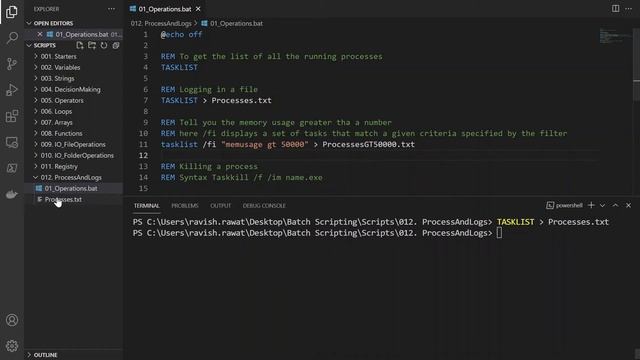Click line number 14 in gutter
Viewport: 640px width, 360px height.
click(143, 178)
